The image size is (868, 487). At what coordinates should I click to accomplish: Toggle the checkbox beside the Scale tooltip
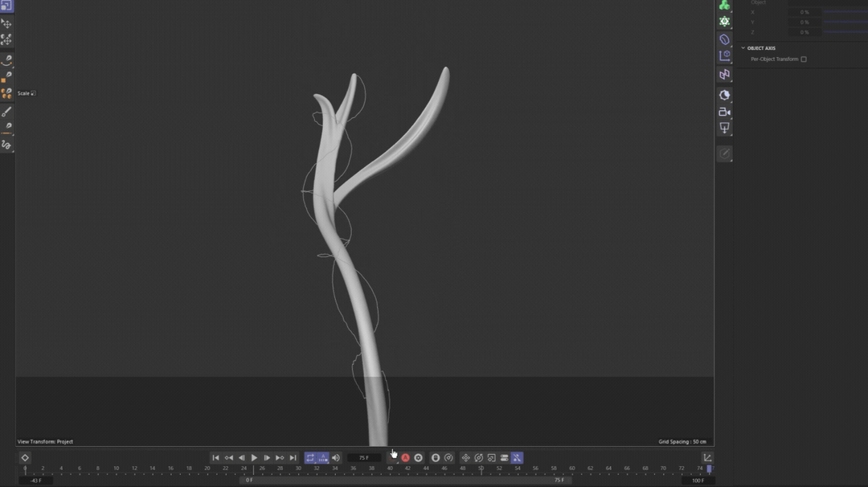33,93
